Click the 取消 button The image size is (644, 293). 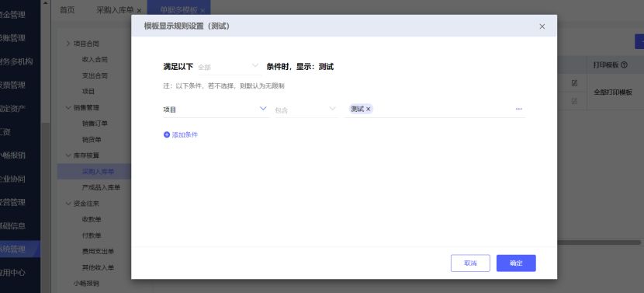point(470,263)
